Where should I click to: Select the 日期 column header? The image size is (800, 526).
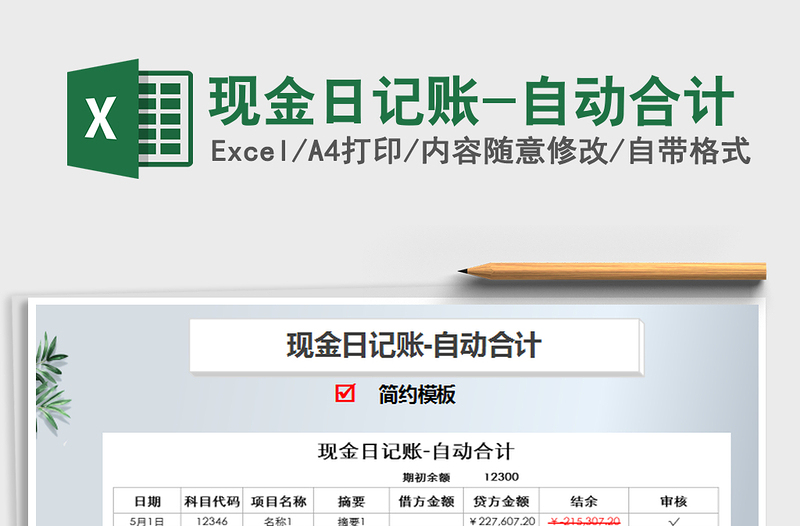point(147,501)
